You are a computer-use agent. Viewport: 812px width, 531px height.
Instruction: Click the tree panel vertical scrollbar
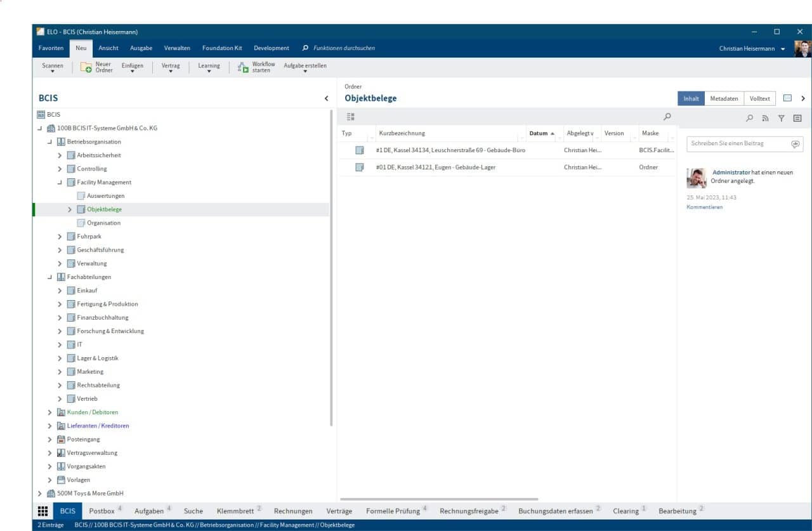tap(331, 268)
